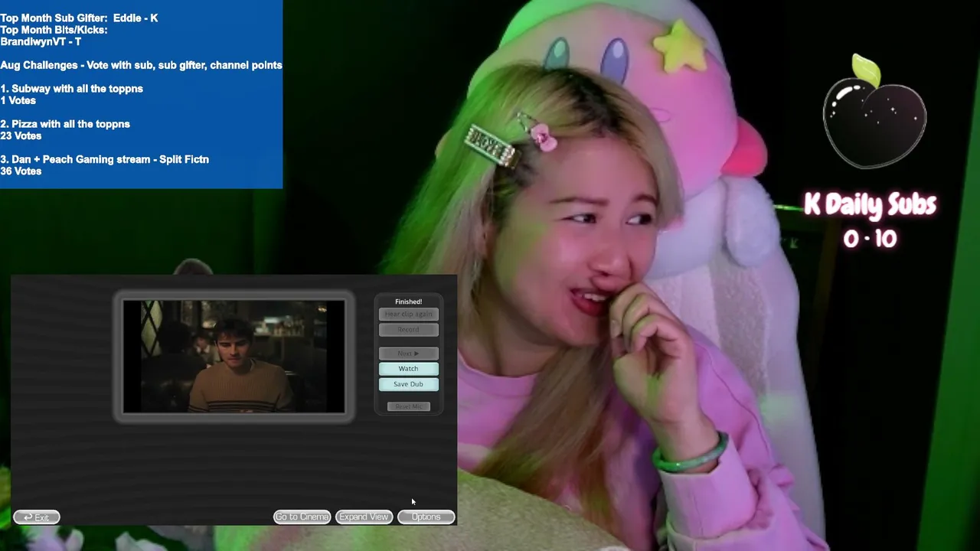Click the greyed Hear clip again button
This screenshot has width=980, height=551.
pyautogui.click(x=408, y=315)
